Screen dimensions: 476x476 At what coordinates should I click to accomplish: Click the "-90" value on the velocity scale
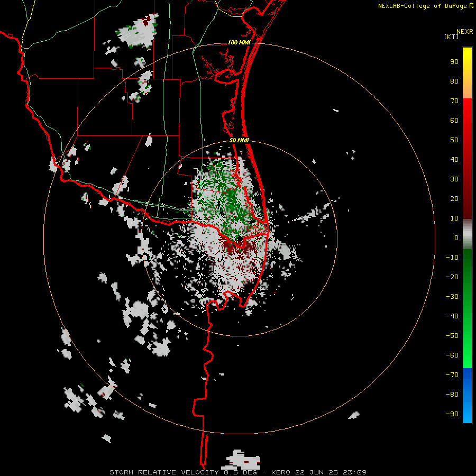[452, 414]
